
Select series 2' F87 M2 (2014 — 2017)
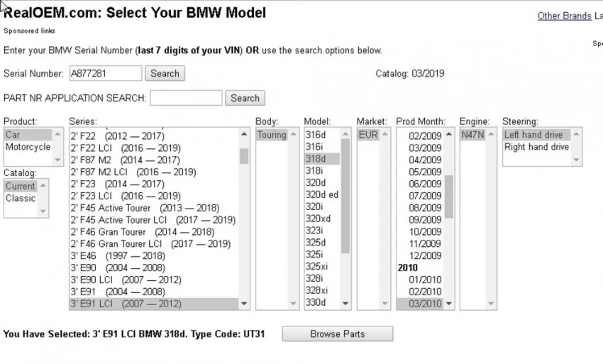point(154,160)
